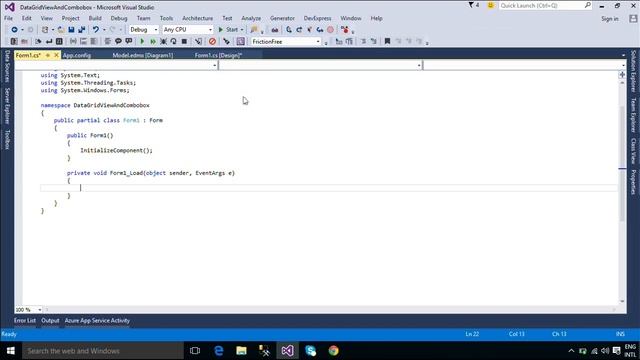Image resolution: width=640 pixels, height=360 pixels.
Task: Open the DevExpress menu
Action: pos(317,18)
